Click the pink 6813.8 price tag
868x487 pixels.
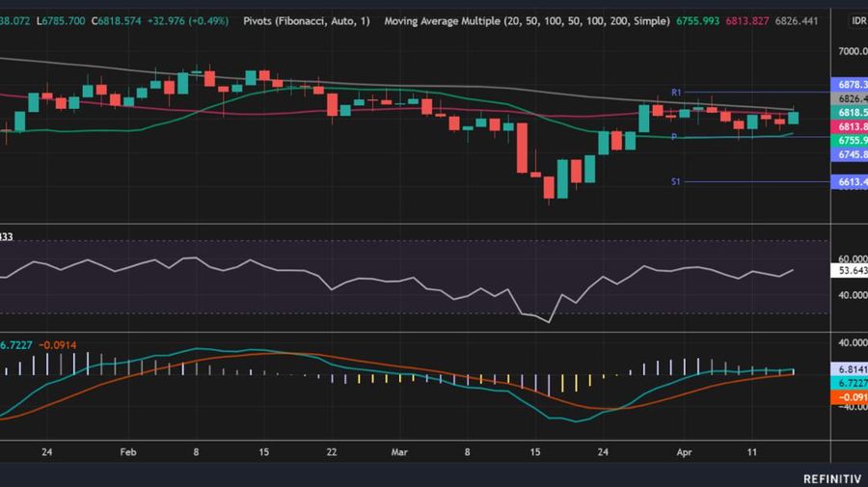850,126
